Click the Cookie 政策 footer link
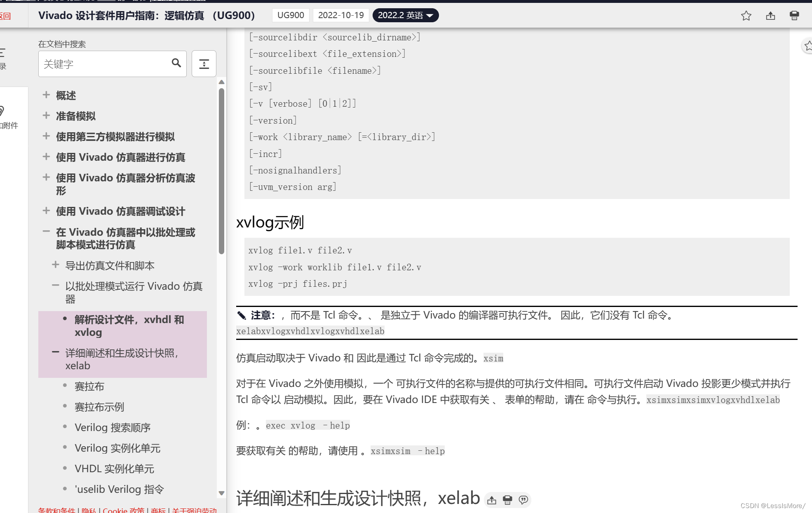The height and width of the screenshot is (513, 812). click(124, 510)
